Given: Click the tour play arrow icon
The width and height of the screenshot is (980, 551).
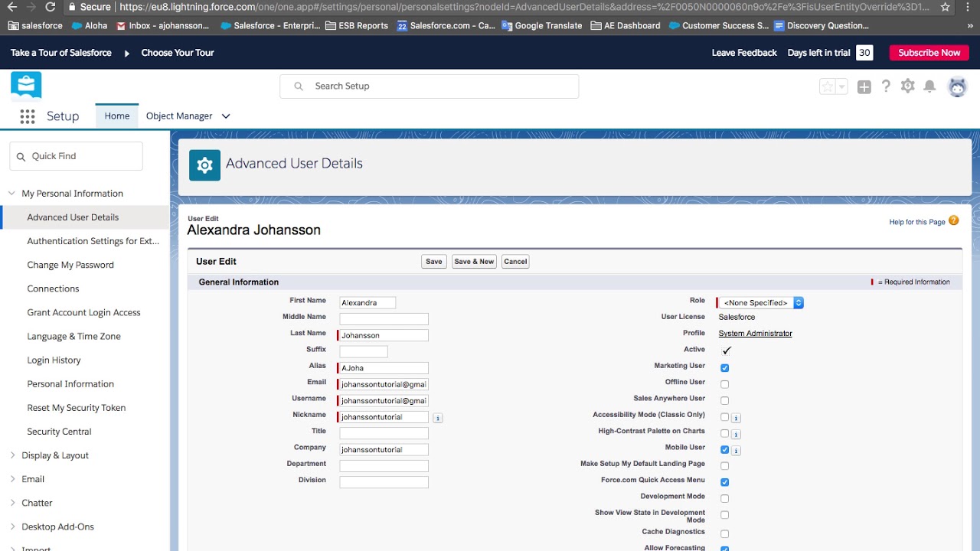Looking at the screenshot, I should click(127, 53).
